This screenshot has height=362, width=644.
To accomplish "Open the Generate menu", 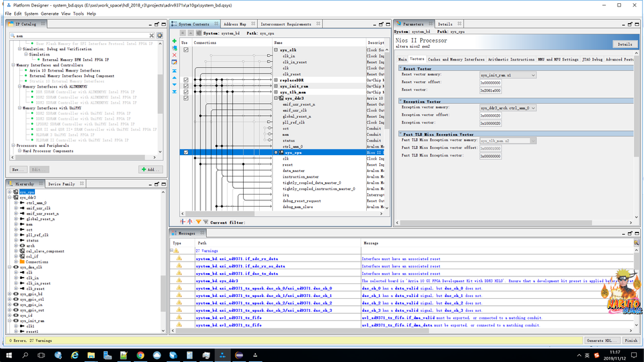I will [x=50, y=14].
